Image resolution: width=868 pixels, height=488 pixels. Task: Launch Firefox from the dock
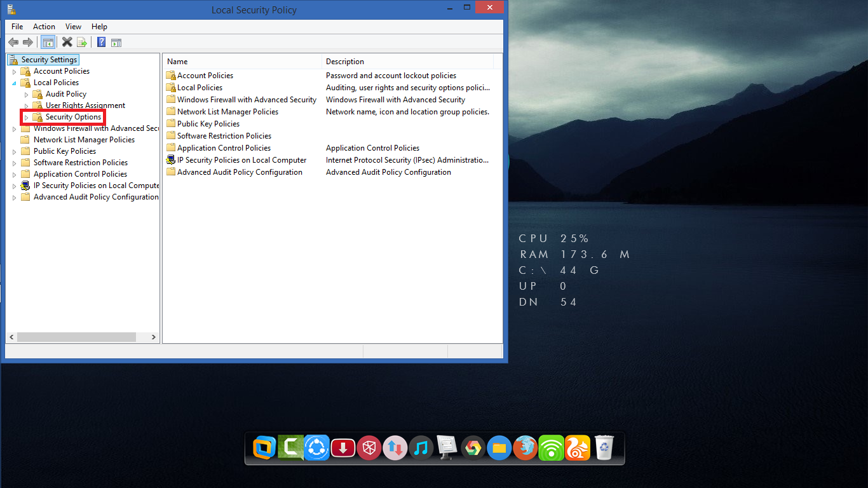point(525,448)
